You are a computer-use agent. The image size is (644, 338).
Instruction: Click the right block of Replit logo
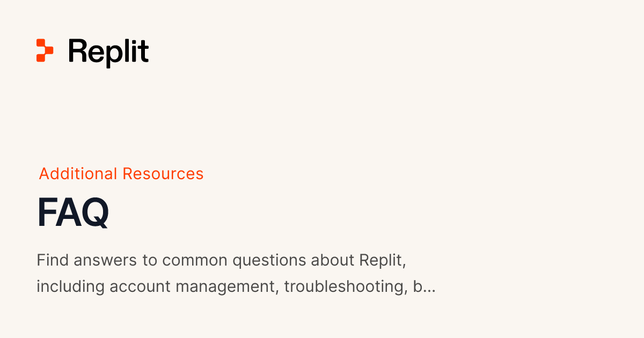click(49, 50)
